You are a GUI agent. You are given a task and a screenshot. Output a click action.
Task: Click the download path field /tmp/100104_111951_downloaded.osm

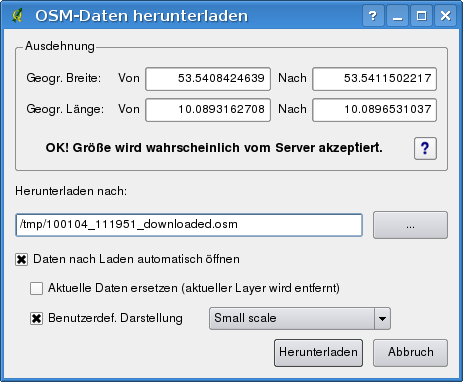[x=189, y=225]
